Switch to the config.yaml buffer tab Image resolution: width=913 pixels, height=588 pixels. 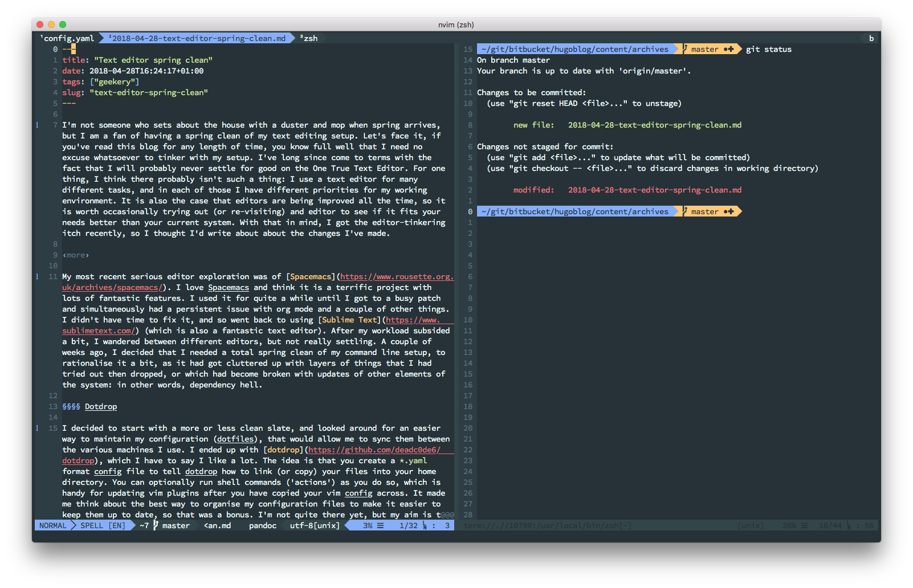(x=68, y=38)
